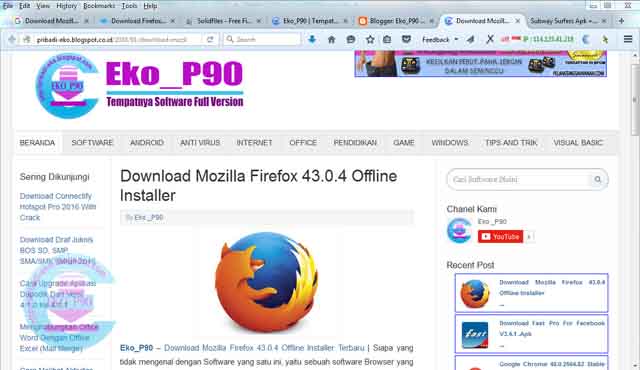
Task: Save page to Pocket icon
Action: pyautogui.click(x=406, y=40)
